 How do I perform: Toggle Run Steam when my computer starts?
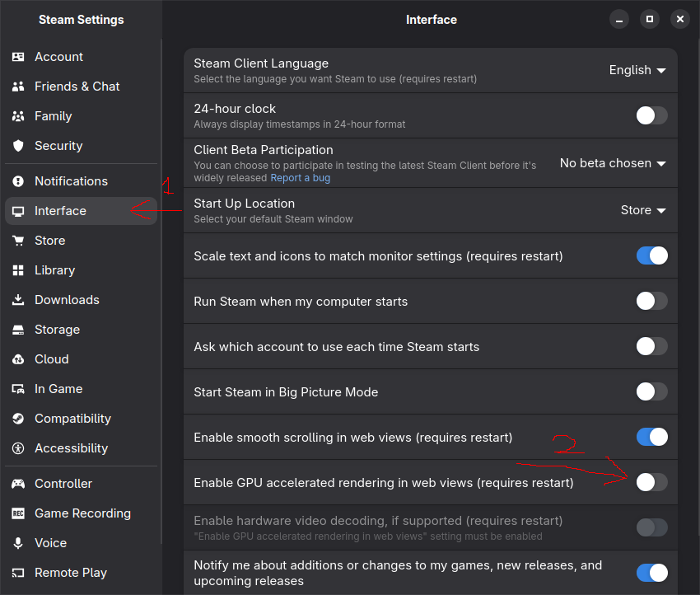651,301
